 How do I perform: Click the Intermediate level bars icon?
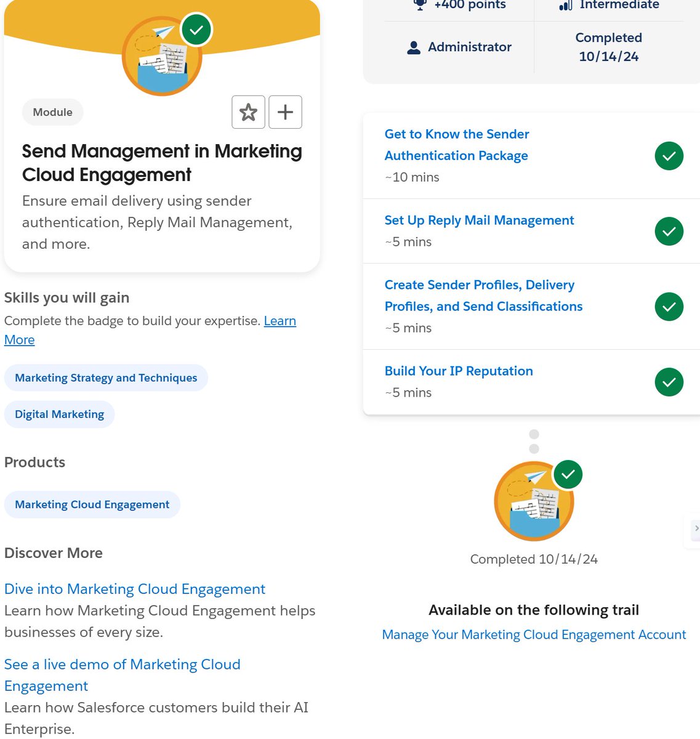coord(566,5)
